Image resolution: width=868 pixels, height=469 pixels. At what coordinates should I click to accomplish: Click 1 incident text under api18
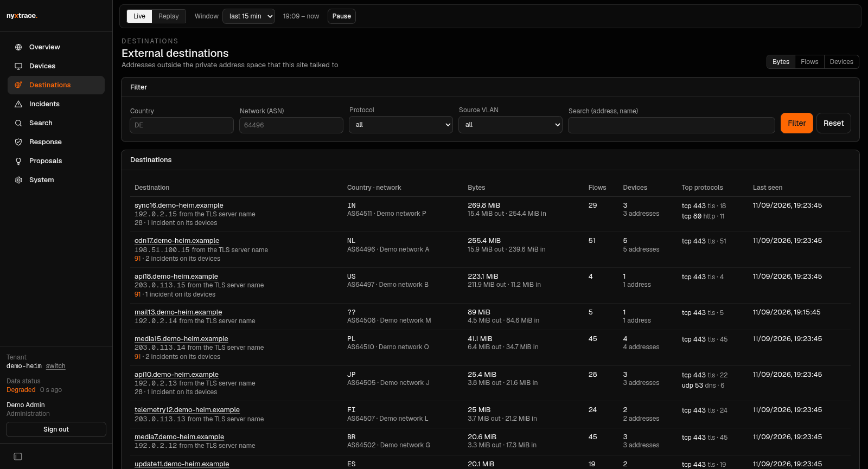[x=180, y=294]
